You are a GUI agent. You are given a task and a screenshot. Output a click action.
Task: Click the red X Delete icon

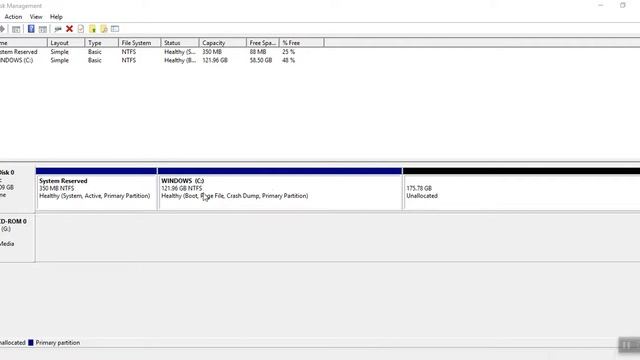(x=69, y=29)
